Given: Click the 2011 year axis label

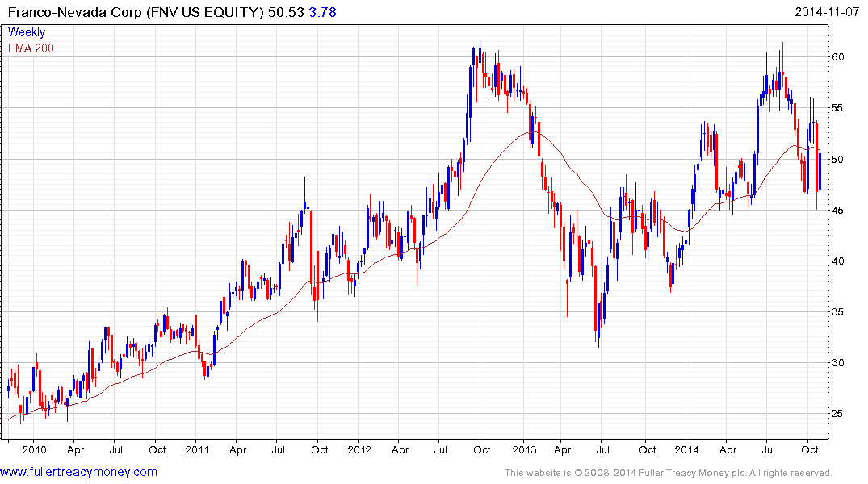Looking at the screenshot, I should click(x=197, y=449).
